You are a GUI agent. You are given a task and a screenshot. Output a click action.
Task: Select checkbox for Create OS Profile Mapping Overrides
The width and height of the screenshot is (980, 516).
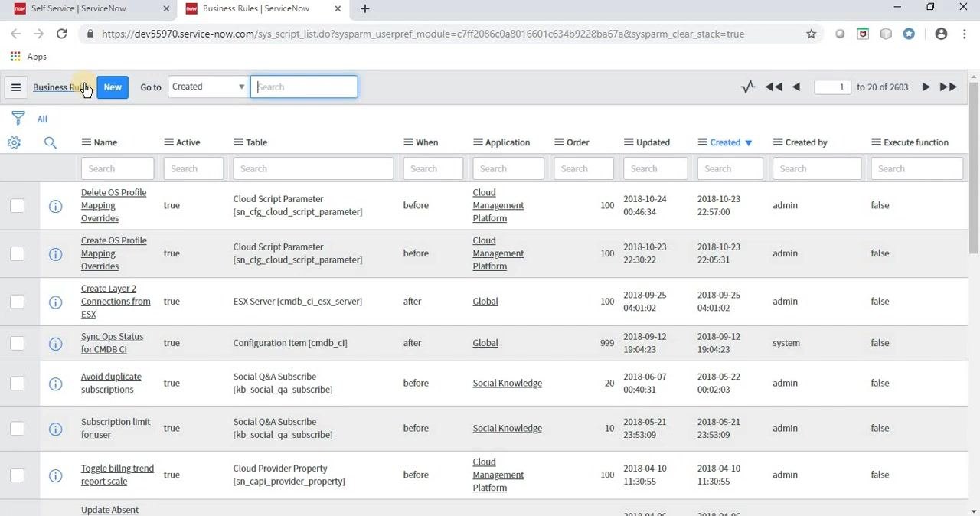pos(17,253)
